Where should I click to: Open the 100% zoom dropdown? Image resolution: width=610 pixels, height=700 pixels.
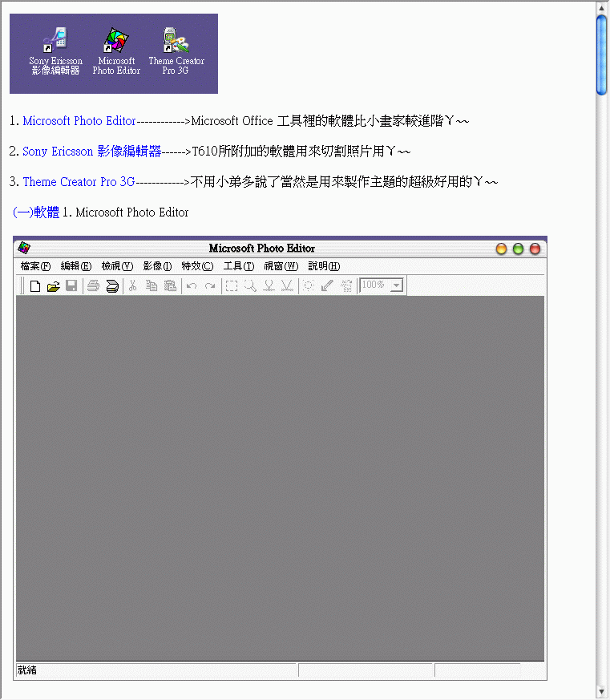(x=396, y=285)
